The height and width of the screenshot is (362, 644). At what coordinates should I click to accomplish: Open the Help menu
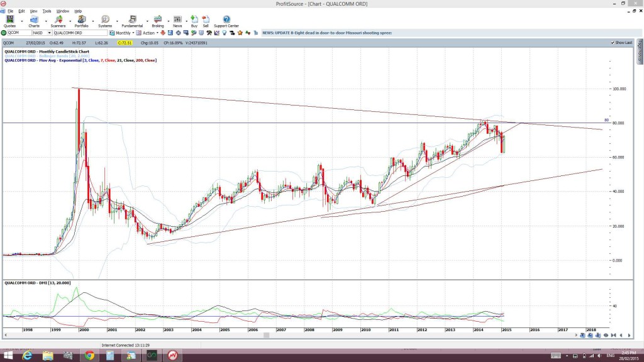pos(78,11)
